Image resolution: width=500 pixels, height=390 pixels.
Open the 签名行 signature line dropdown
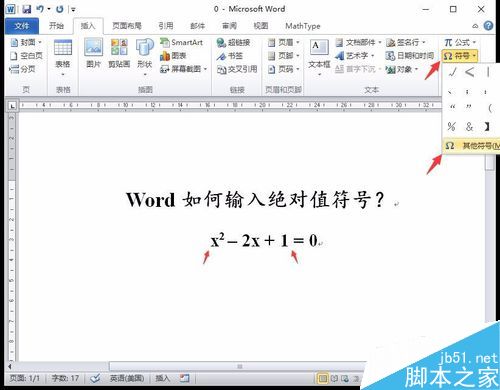coord(406,42)
